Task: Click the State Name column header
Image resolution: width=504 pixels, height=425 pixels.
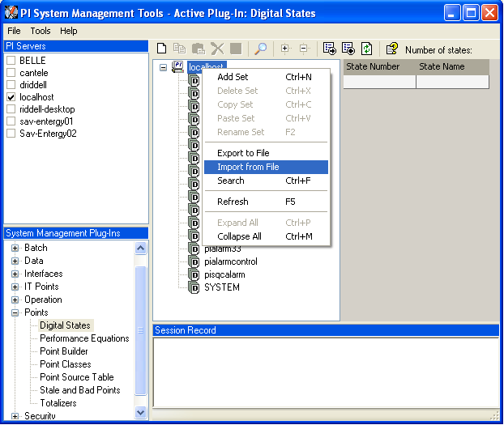Action: coord(453,67)
